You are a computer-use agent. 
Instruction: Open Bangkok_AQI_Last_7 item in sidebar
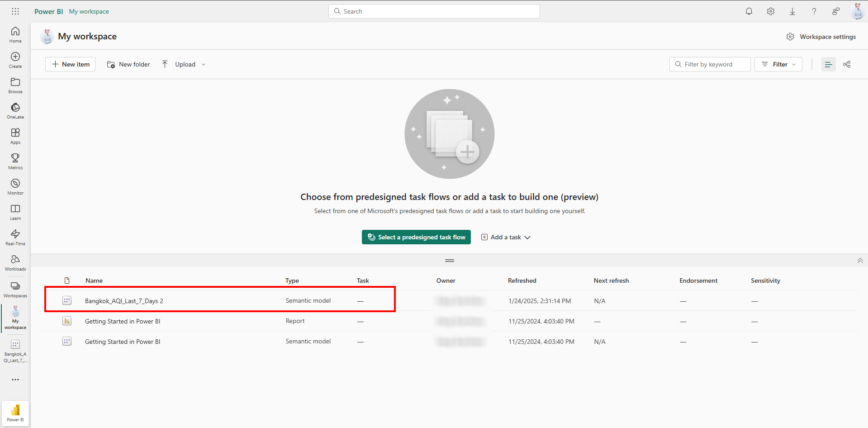[x=15, y=351]
